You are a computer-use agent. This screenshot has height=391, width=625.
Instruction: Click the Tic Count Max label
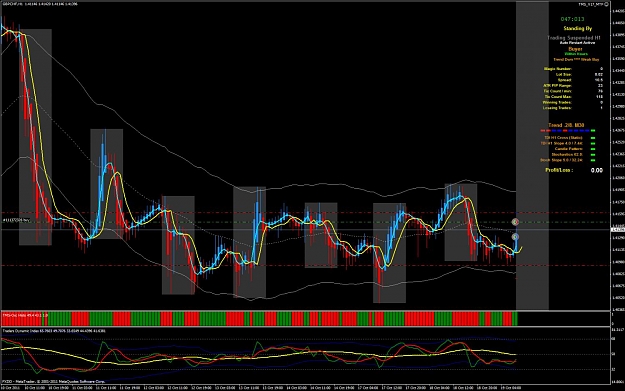[x=558, y=97]
